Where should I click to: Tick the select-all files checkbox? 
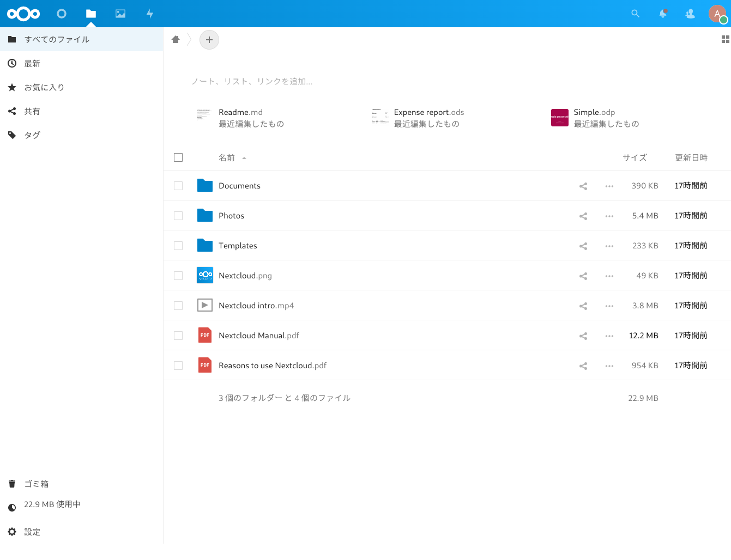click(178, 157)
